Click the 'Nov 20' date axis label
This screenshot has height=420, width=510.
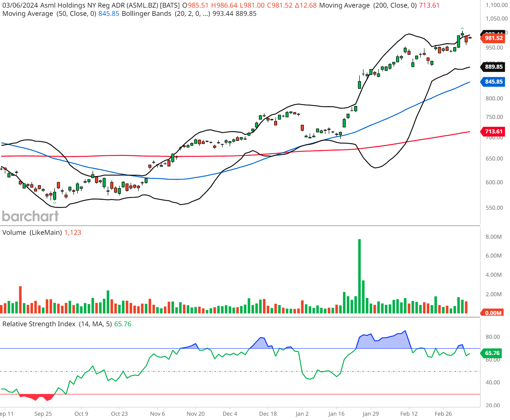pyautogui.click(x=196, y=414)
